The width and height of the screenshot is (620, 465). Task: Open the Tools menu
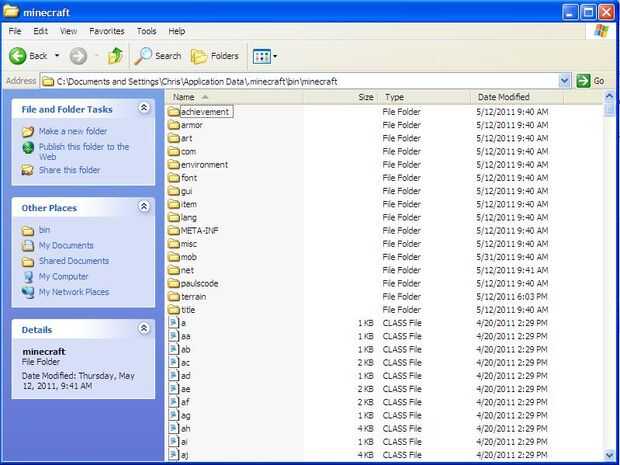146,31
